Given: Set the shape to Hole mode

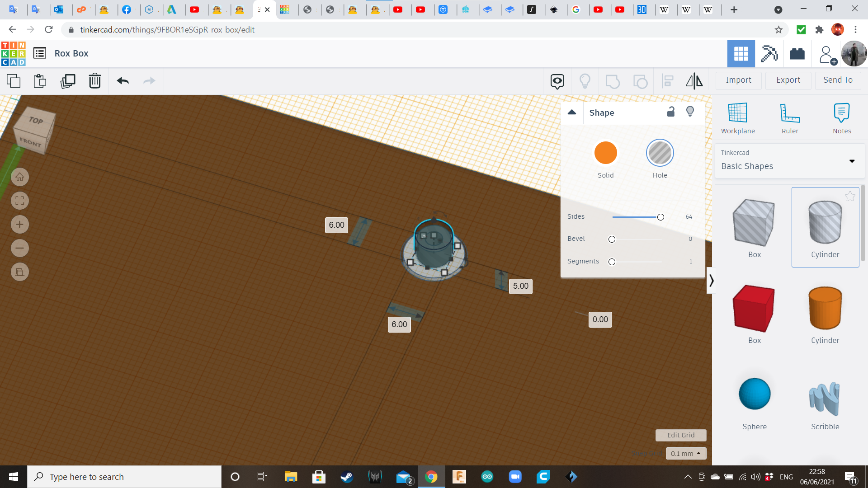Looking at the screenshot, I should tap(660, 153).
